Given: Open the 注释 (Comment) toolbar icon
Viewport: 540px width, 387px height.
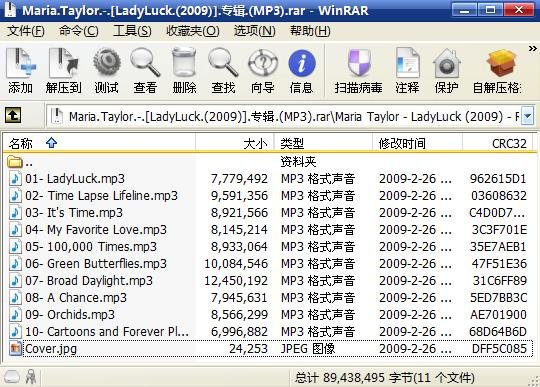Looking at the screenshot, I should tap(407, 71).
